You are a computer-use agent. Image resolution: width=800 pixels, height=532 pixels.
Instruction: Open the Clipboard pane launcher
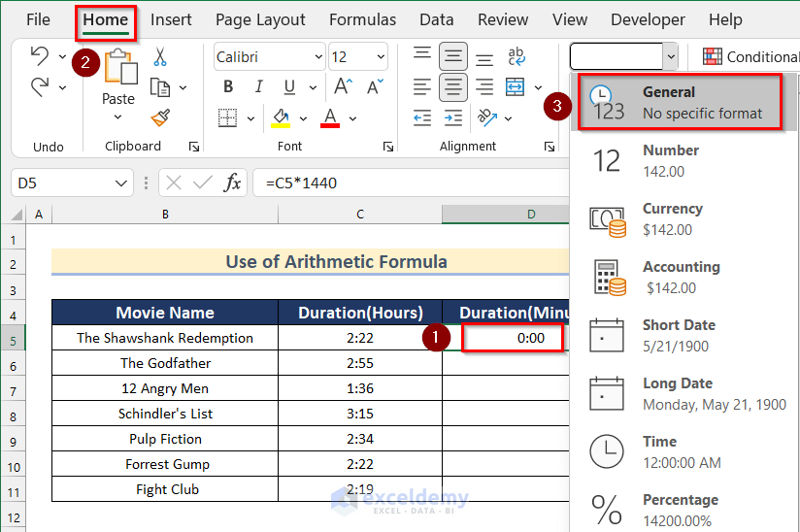click(x=194, y=147)
